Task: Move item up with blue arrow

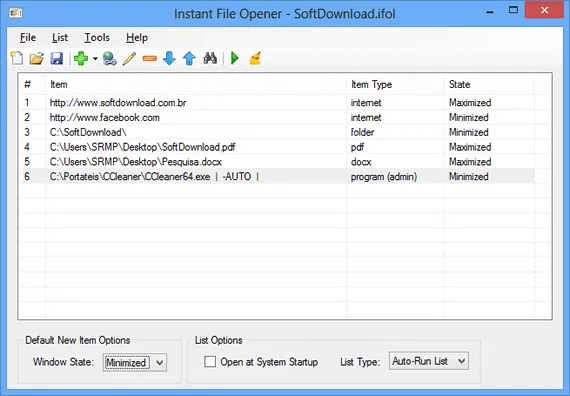Action: 189,58
